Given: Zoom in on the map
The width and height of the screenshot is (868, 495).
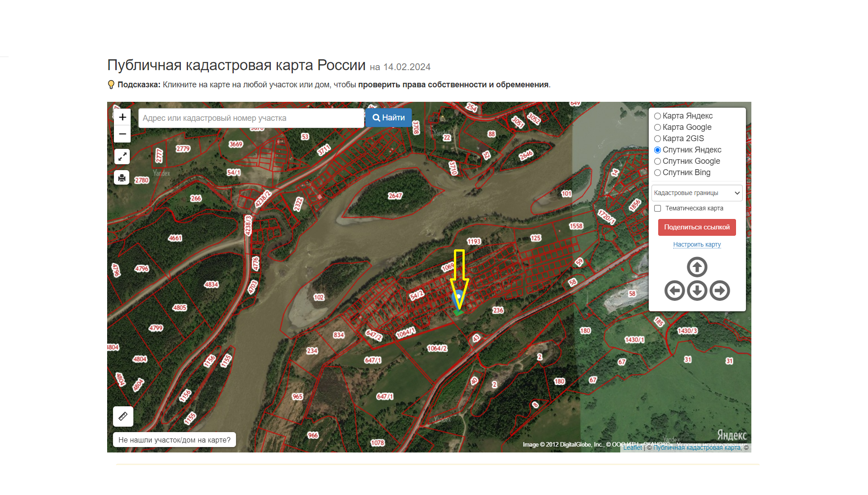Looking at the screenshot, I should [122, 117].
